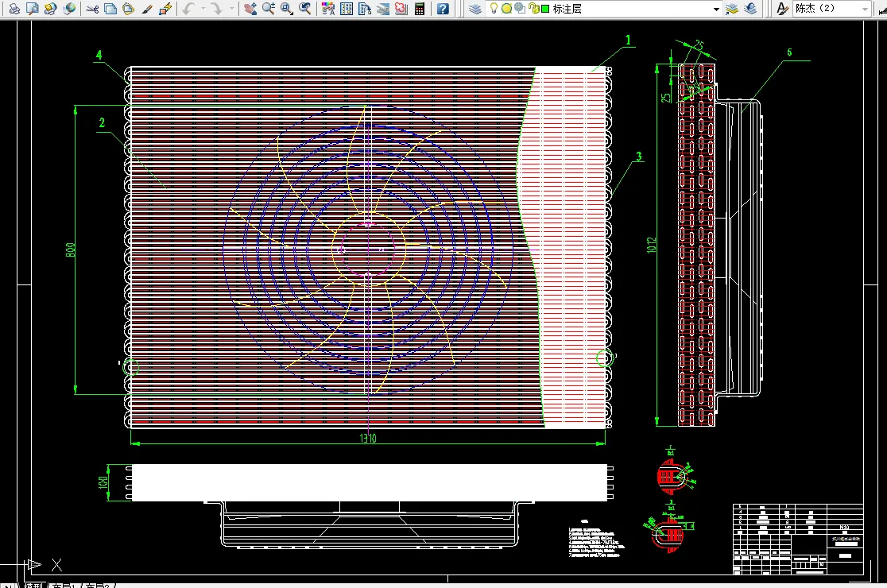Viewport: 887px width, 588px height.
Task: Open Plot Preview from the toolbar
Action: tap(33, 9)
